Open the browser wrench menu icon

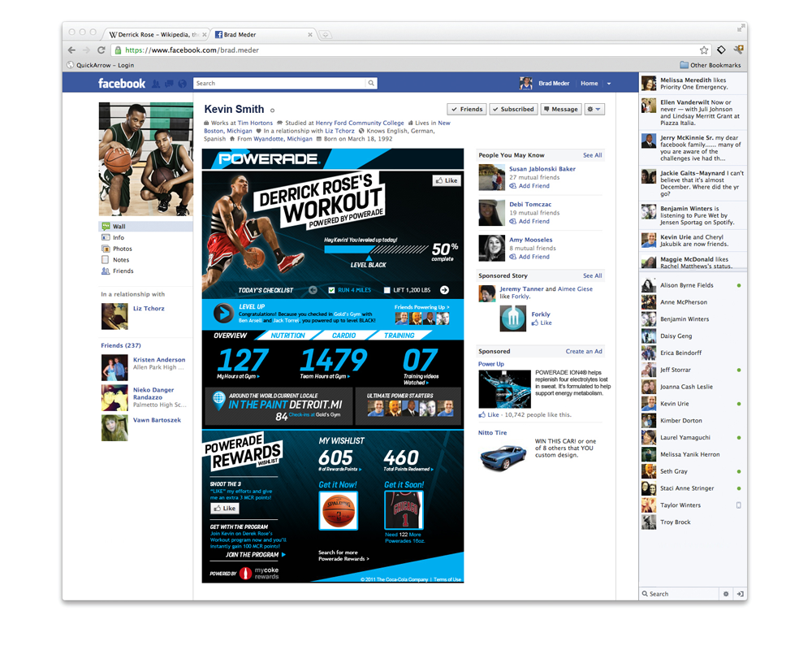(x=738, y=50)
